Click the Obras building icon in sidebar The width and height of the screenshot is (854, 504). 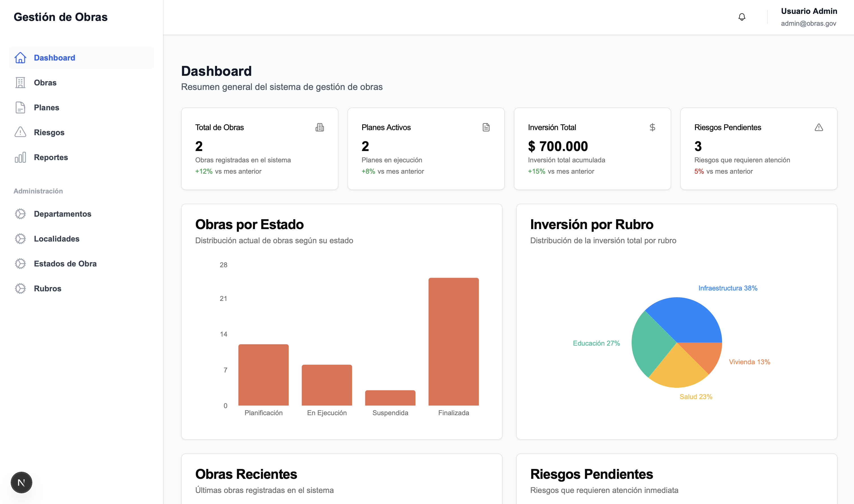(x=20, y=83)
